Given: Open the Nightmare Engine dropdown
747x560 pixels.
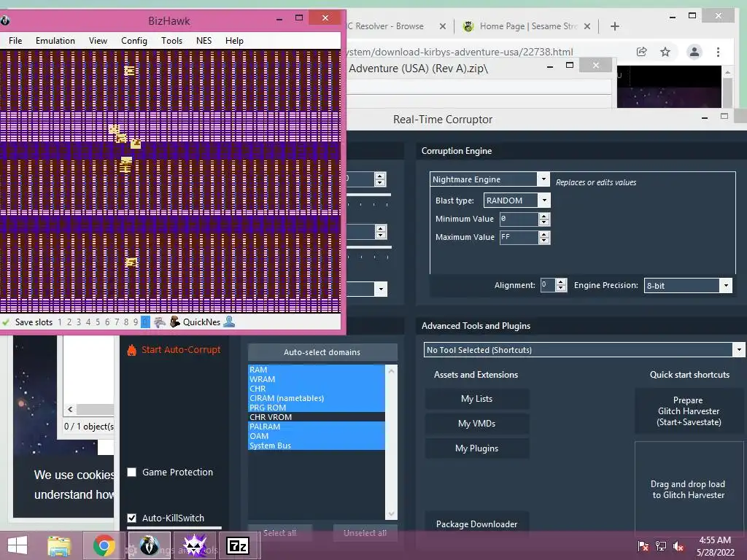Looking at the screenshot, I should click(543, 179).
